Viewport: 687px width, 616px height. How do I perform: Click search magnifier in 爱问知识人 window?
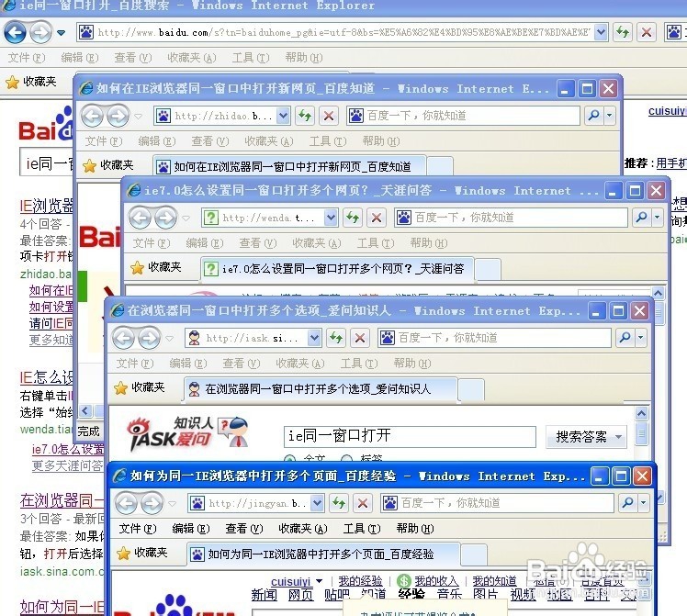(x=625, y=338)
